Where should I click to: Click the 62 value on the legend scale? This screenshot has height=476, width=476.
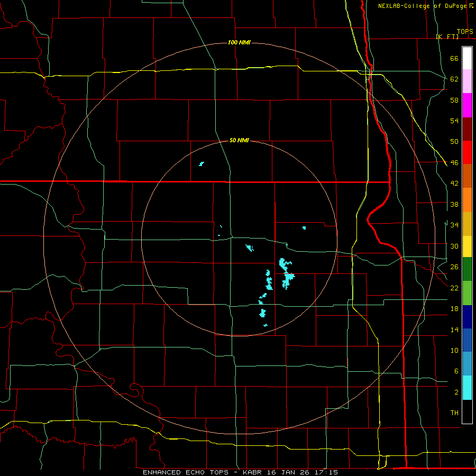coord(454,79)
